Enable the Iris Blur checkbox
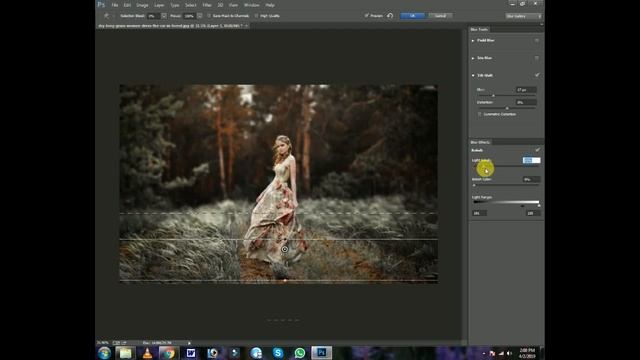The image size is (640, 360). (x=537, y=58)
